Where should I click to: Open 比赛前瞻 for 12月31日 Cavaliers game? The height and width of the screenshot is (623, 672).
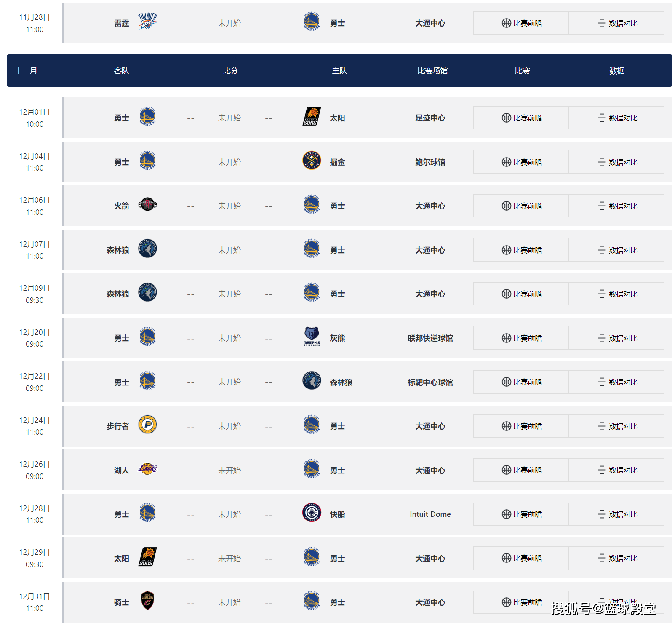tap(521, 602)
